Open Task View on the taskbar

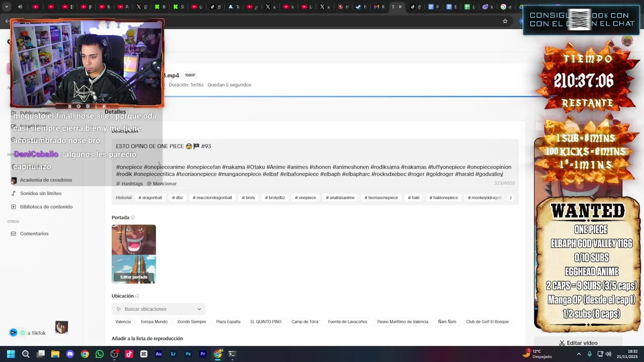pyautogui.click(x=41, y=354)
